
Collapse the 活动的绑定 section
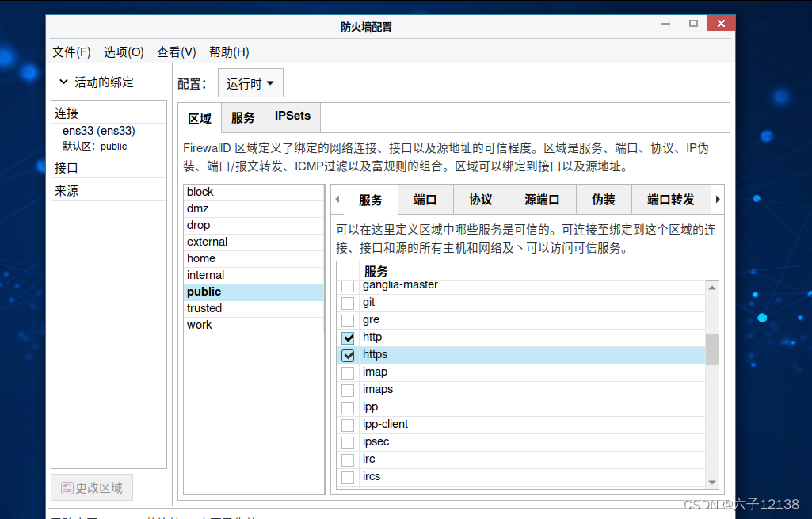coord(63,82)
